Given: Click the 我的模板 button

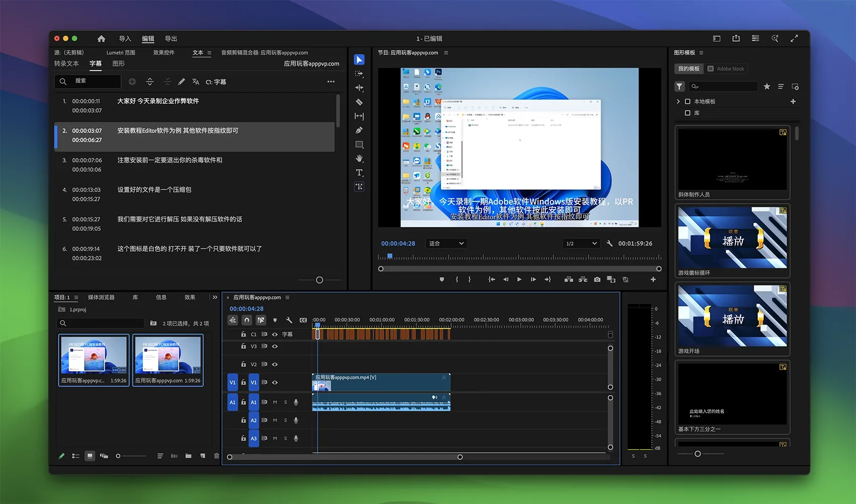Looking at the screenshot, I should click(689, 69).
